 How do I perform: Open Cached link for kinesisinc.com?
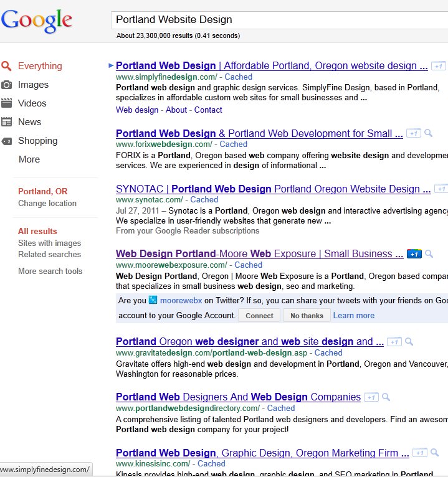(211, 464)
